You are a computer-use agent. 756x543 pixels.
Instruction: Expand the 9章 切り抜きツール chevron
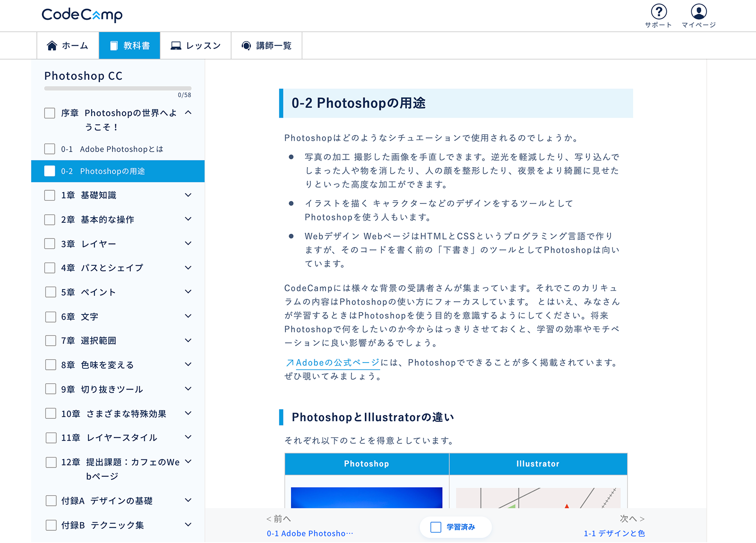188,389
